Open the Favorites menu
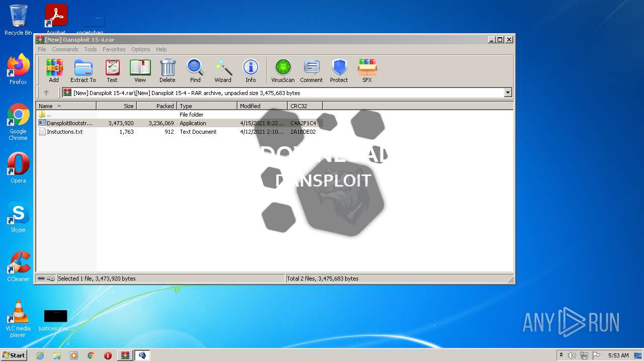This screenshot has height=362, width=644. coord(114,49)
